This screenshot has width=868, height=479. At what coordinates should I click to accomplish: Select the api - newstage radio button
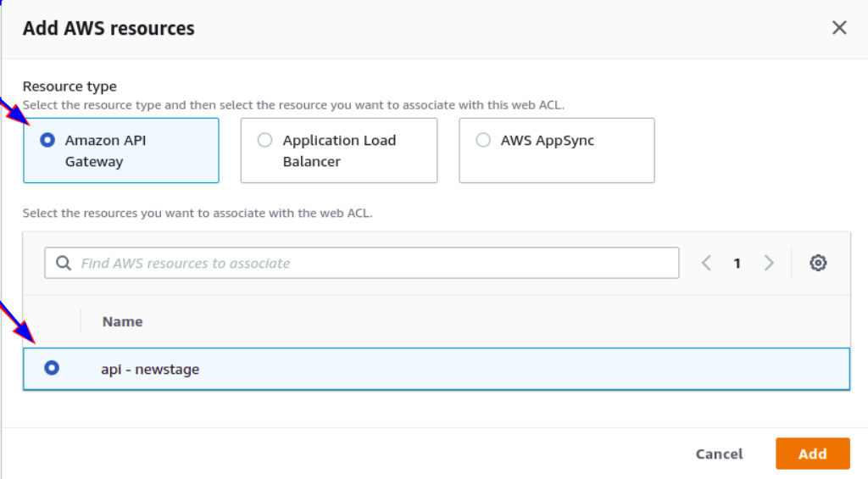point(52,368)
